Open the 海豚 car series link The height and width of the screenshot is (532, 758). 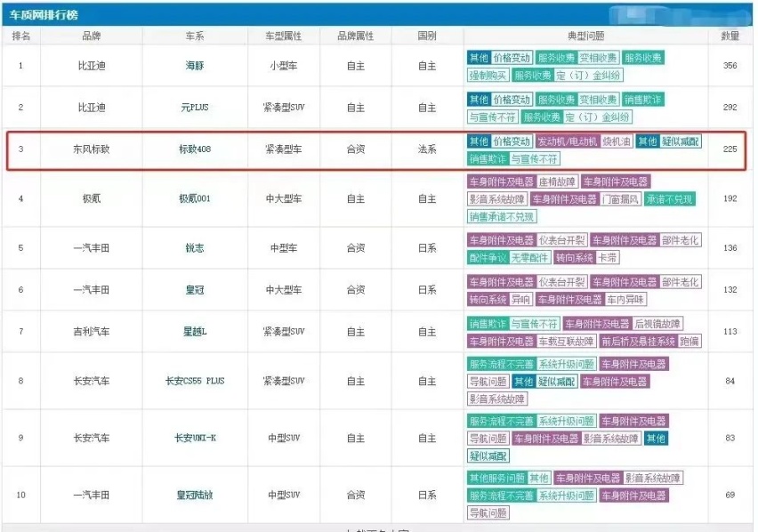195,66
